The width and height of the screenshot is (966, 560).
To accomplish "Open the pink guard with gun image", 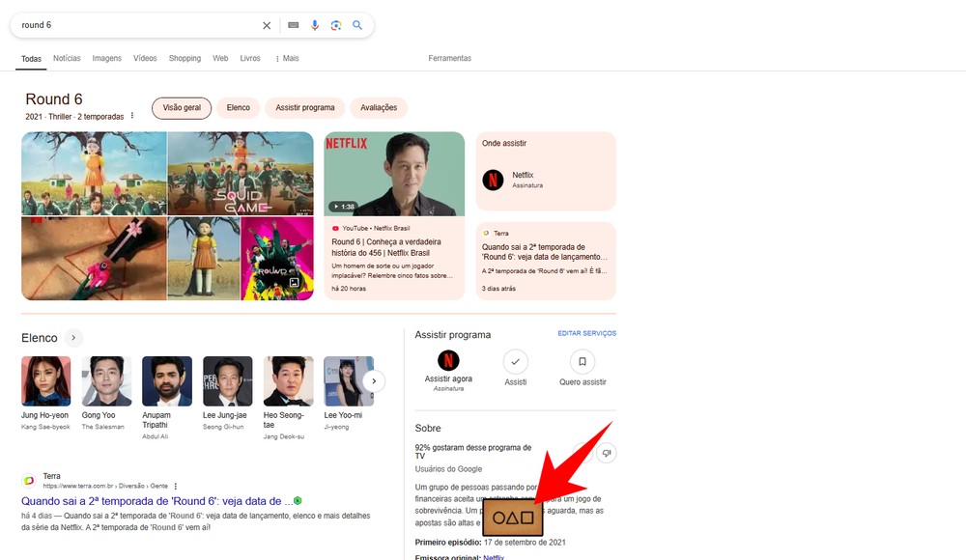I will [94, 258].
